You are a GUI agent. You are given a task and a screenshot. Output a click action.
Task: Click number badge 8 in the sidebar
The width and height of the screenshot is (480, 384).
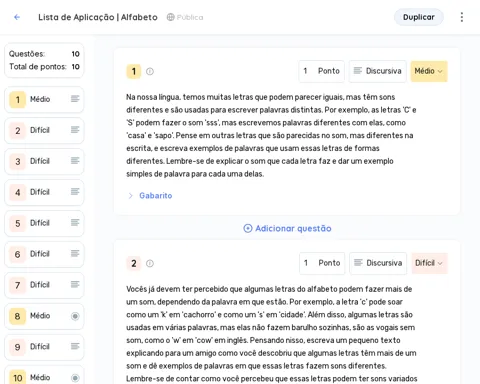(18, 316)
